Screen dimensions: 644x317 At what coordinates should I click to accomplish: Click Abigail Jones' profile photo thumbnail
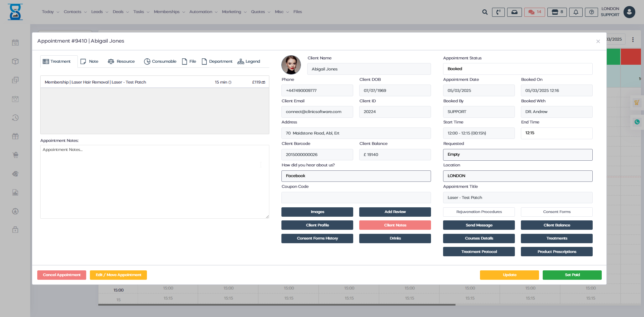point(291,65)
